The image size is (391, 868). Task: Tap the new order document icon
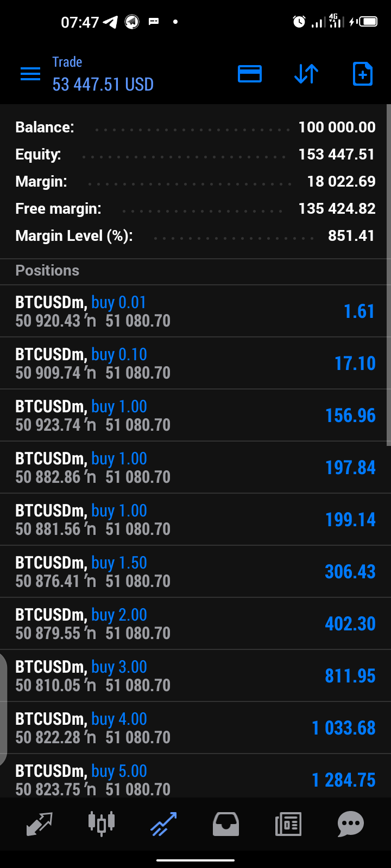coord(363,74)
